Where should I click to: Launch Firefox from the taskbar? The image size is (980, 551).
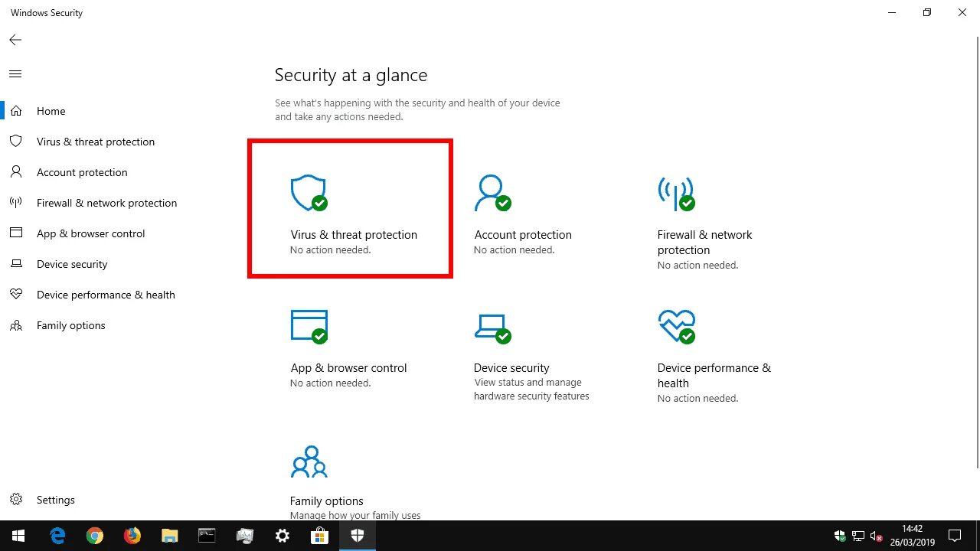(x=132, y=536)
